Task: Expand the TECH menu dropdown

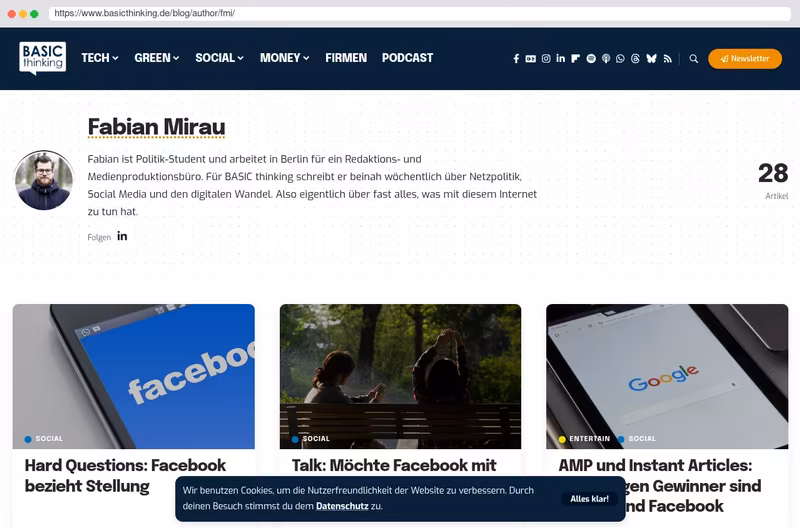Action: (100, 58)
